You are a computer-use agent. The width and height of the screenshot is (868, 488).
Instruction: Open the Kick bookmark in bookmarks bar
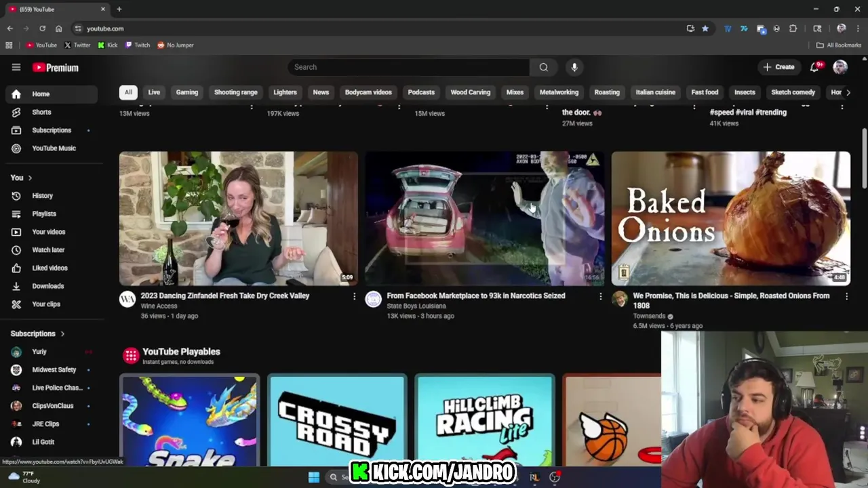pyautogui.click(x=108, y=45)
